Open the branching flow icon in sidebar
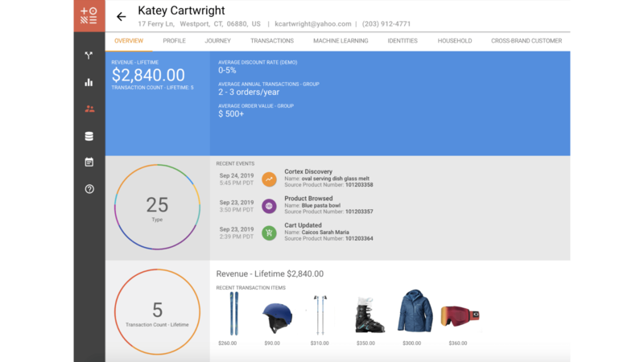Screen dimensions: 644x362 pos(89,56)
